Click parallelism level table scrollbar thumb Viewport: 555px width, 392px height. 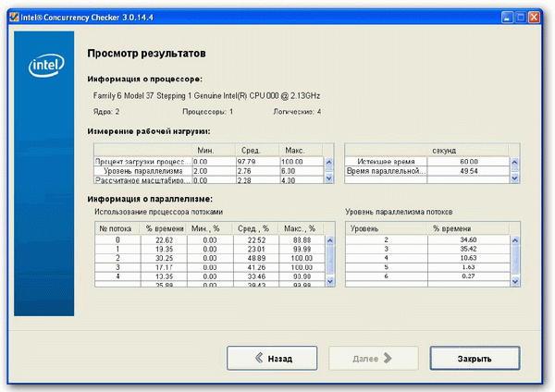(x=515, y=259)
